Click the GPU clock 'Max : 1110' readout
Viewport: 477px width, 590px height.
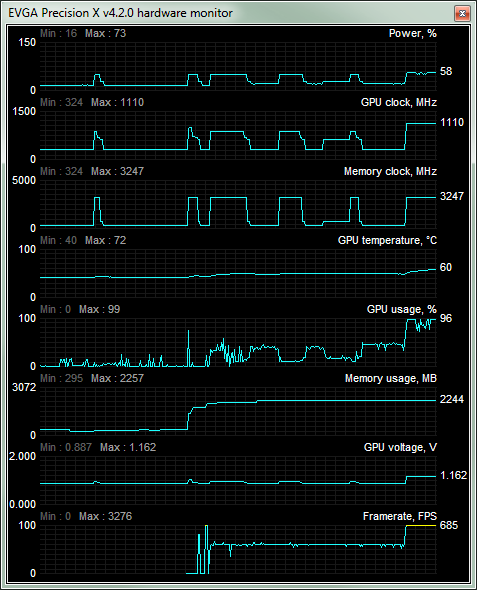click(x=117, y=102)
